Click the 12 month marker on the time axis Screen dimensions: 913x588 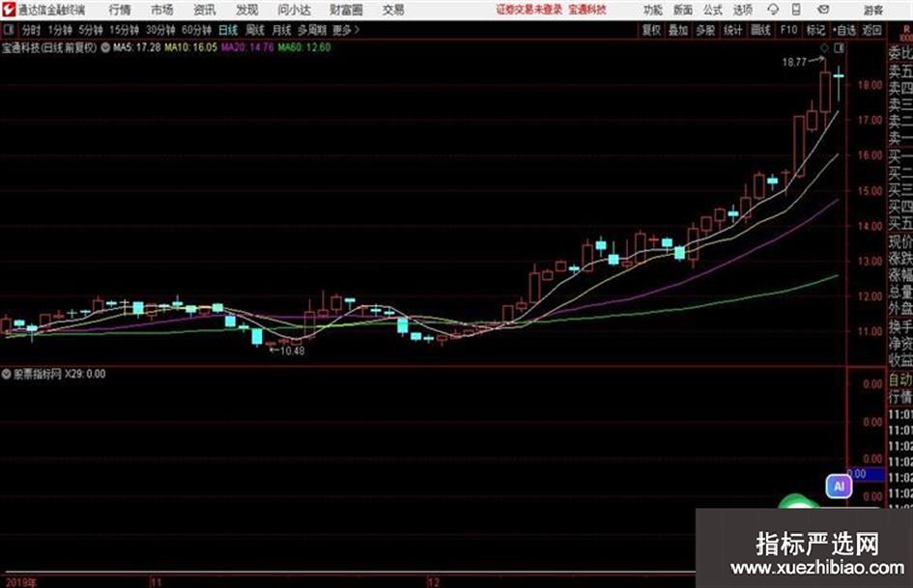point(433,582)
